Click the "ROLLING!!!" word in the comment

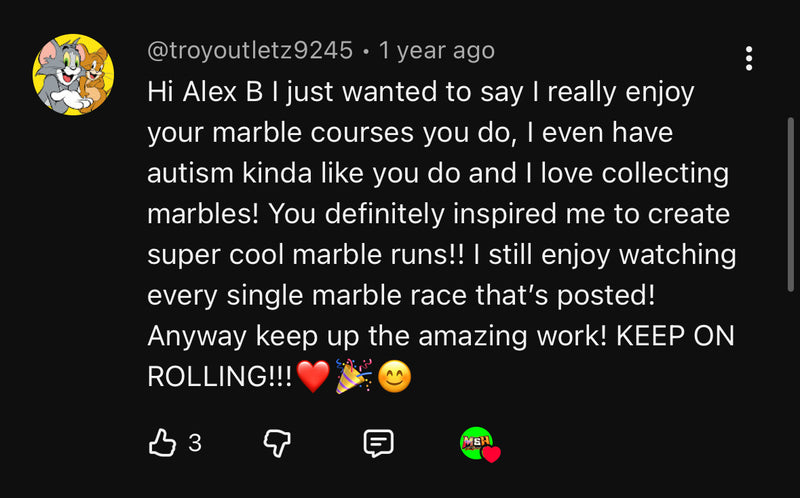tap(220, 377)
